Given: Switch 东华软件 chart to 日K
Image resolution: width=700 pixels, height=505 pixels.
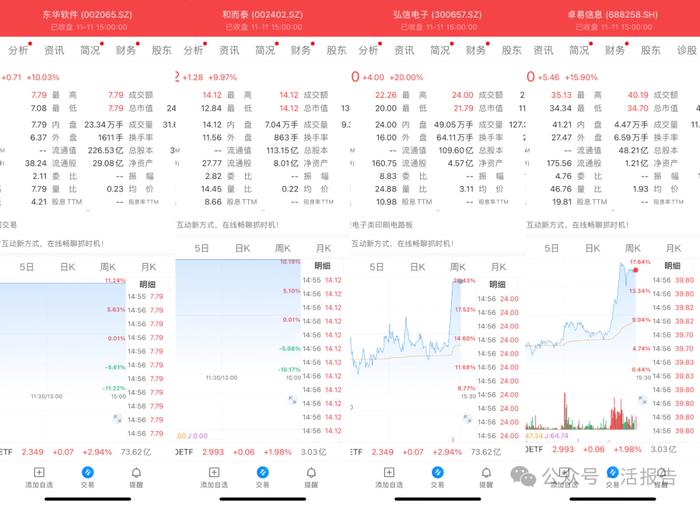Looking at the screenshot, I should pyautogui.click(x=67, y=267).
